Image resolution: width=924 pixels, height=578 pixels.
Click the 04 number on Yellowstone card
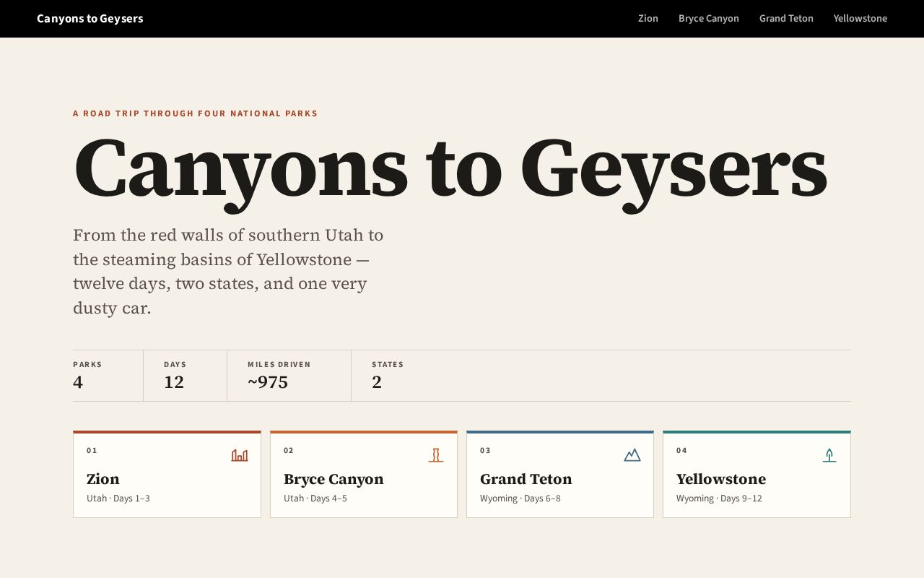[681, 451]
